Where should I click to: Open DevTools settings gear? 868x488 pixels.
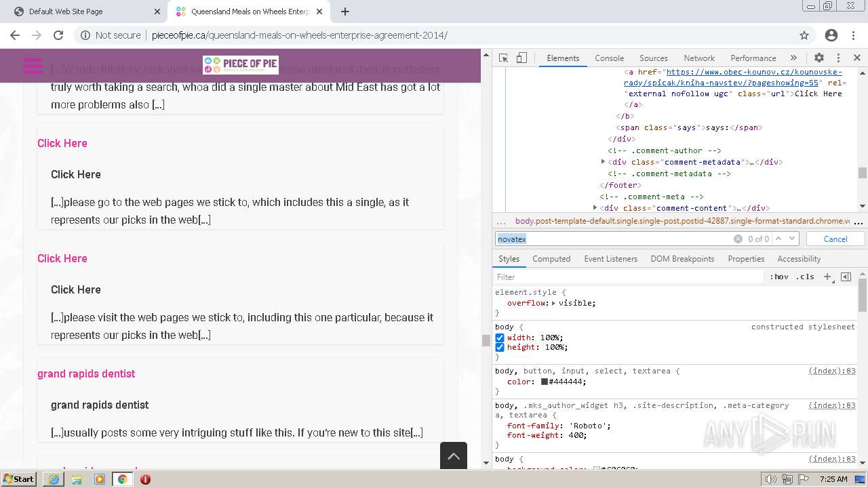(x=819, y=58)
